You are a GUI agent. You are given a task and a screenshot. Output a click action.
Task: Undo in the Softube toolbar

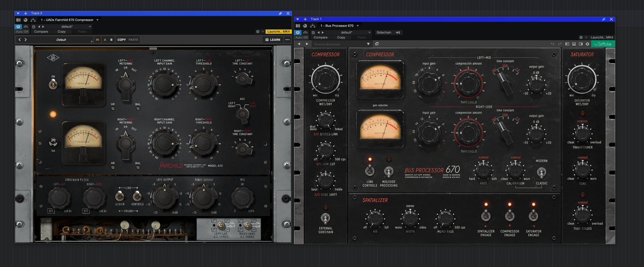[552, 44]
